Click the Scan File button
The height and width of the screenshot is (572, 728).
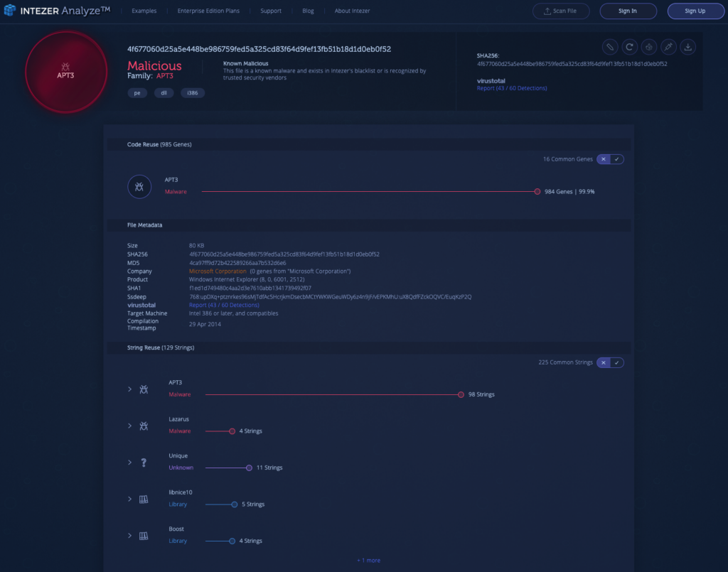tap(560, 11)
